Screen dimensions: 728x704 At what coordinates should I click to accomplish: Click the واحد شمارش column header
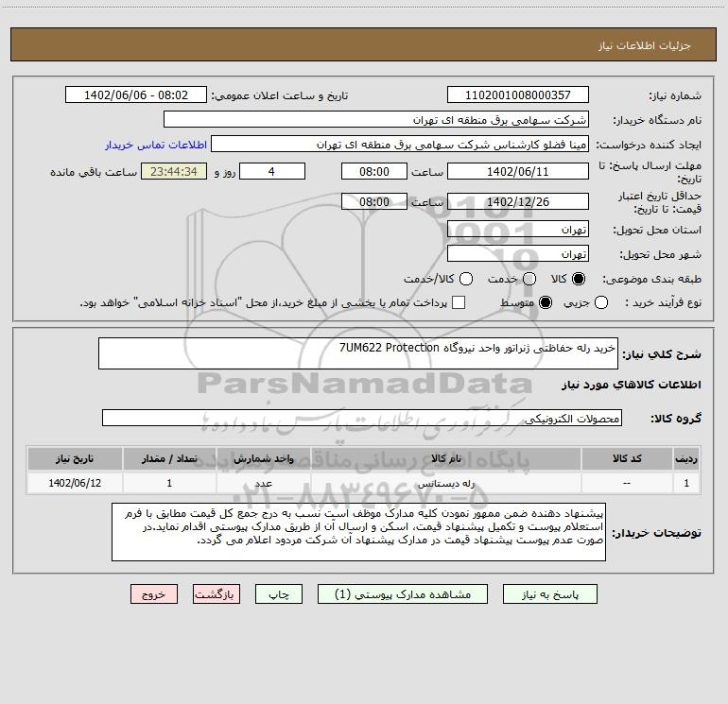pyautogui.click(x=263, y=458)
